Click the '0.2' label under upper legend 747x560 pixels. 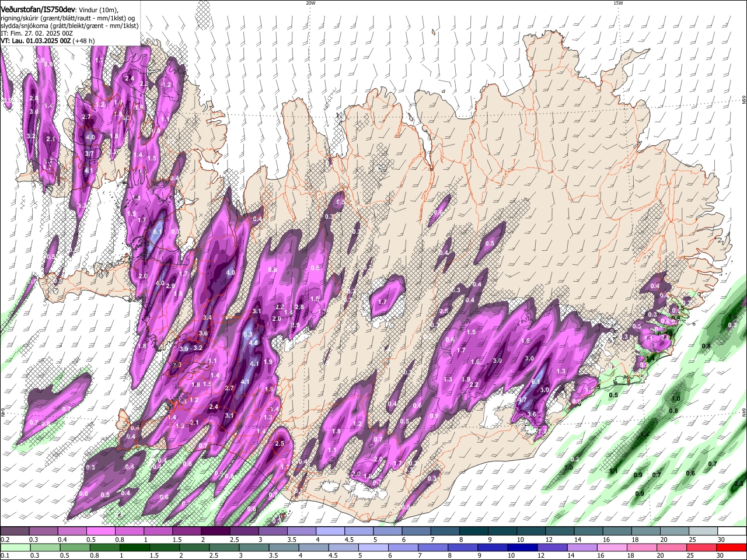click(x=5, y=540)
